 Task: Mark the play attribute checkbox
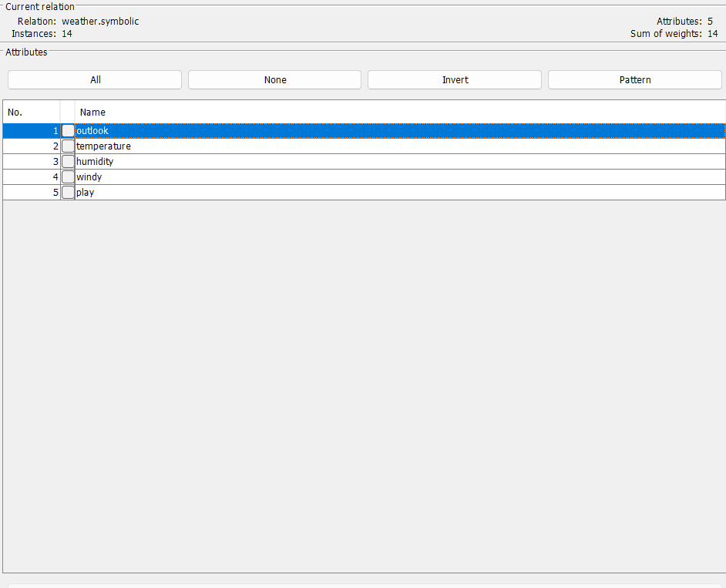coord(68,193)
